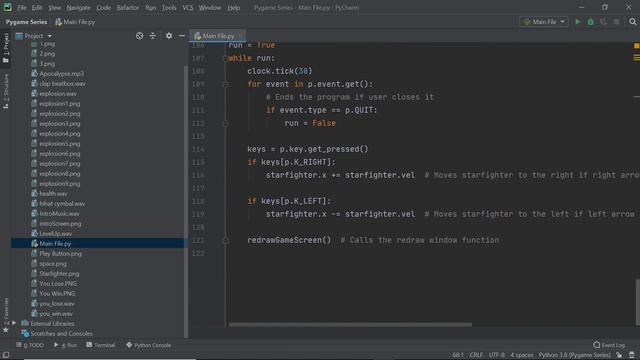Select IntroMusic.wav in project tree

point(59,213)
